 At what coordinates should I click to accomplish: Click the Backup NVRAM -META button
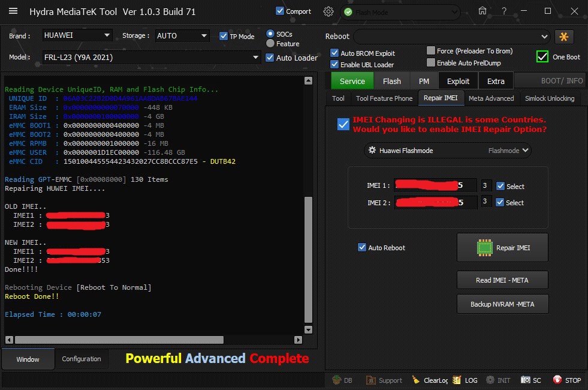pyautogui.click(x=502, y=304)
